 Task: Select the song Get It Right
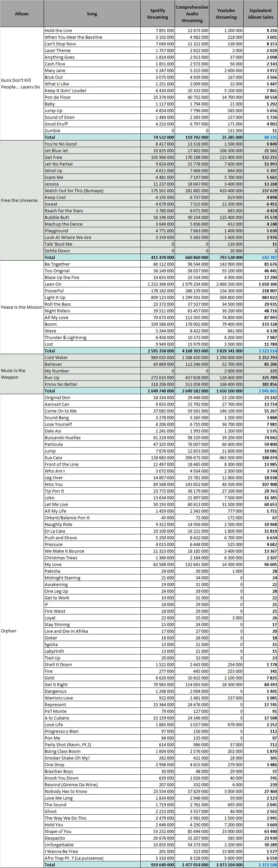(56, 684)
